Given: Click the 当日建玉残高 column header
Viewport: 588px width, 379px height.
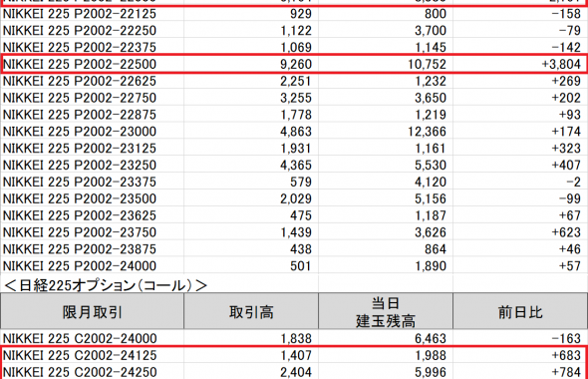Looking at the screenshot, I should point(386,312).
